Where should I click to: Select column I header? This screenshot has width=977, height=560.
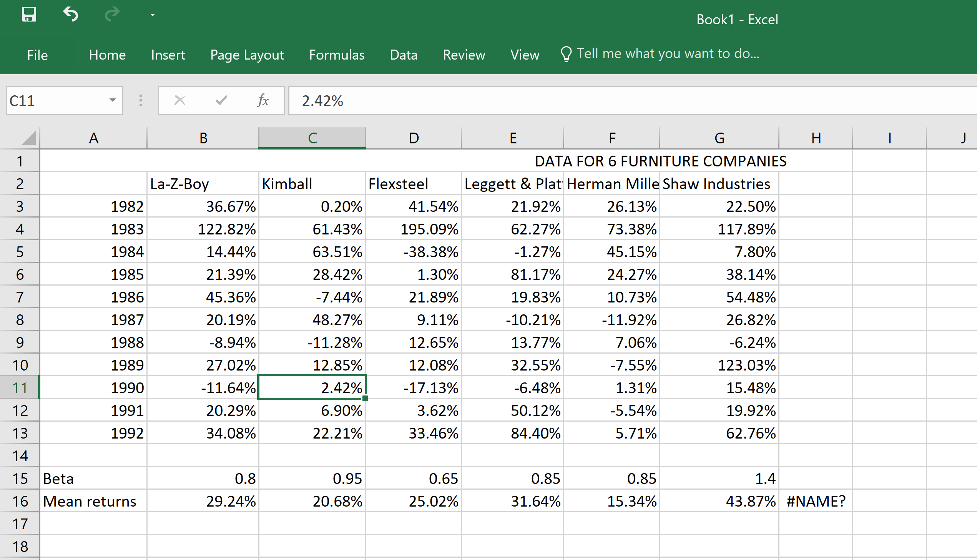coord(889,138)
